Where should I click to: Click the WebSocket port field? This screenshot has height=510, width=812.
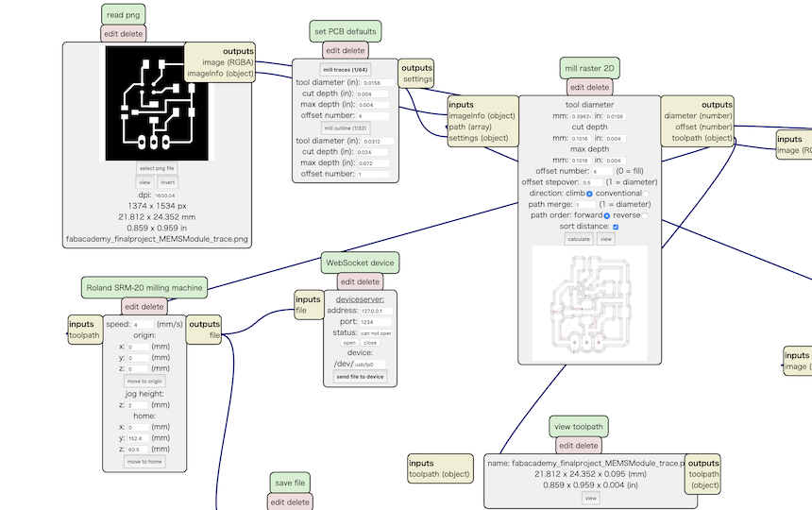[x=376, y=322]
